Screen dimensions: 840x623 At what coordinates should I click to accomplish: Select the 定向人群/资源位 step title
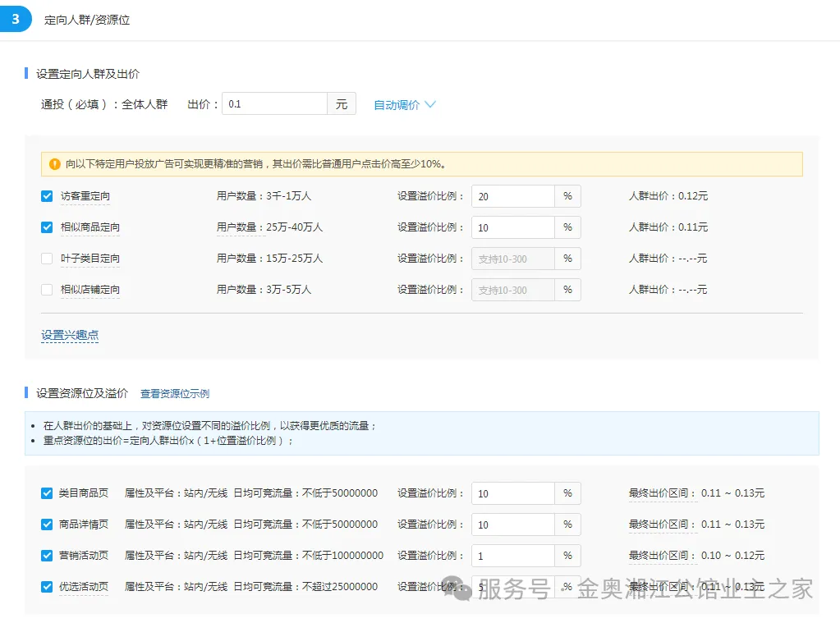tap(87, 20)
